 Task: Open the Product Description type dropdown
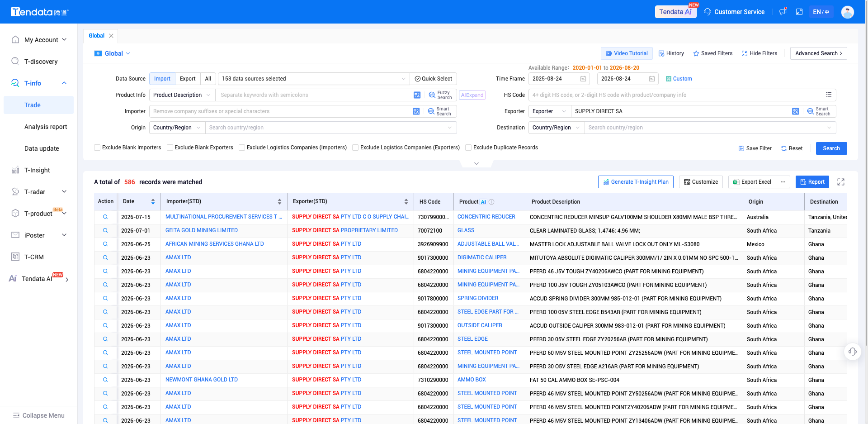click(182, 95)
